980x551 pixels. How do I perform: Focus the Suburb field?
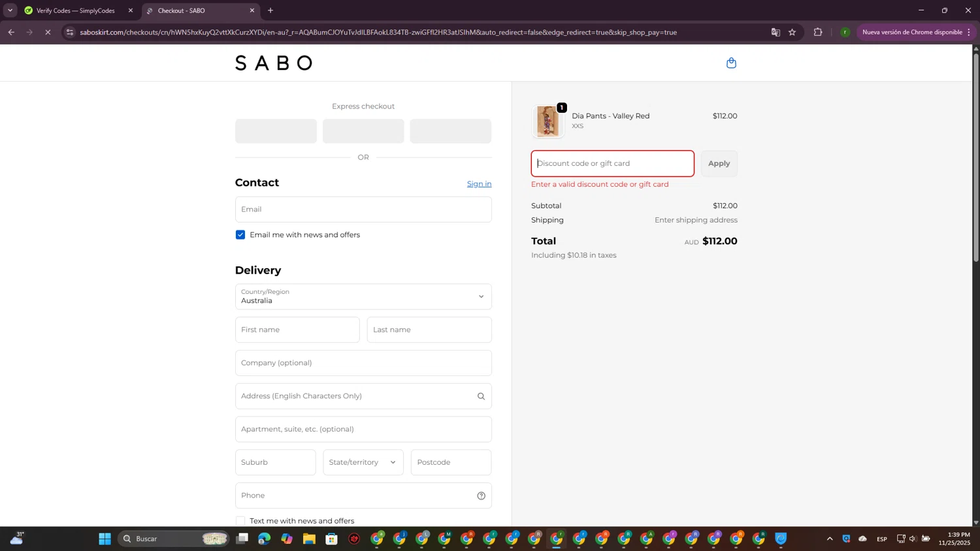(x=276, y=462)
